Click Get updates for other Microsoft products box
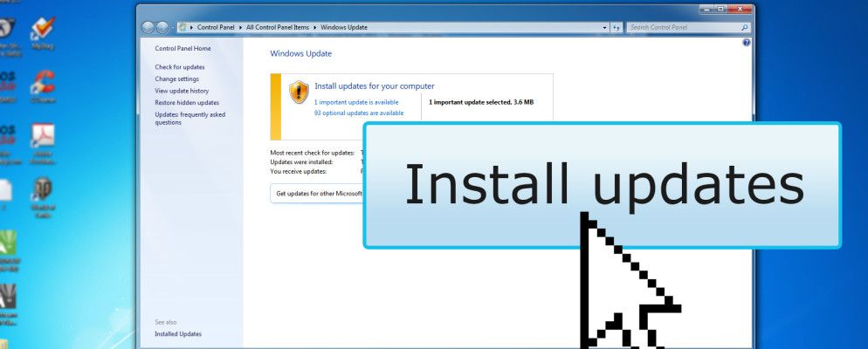868x349 pixels. [317, 194]
